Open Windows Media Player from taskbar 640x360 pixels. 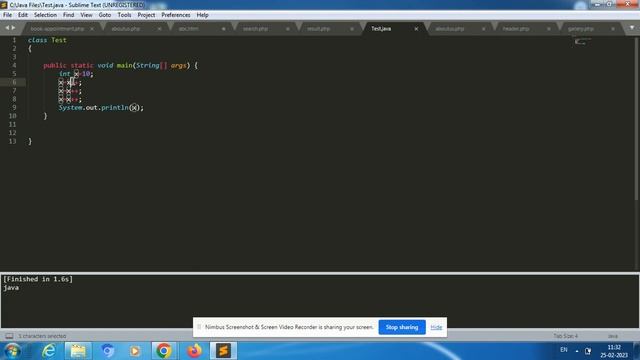click(135, 351)
